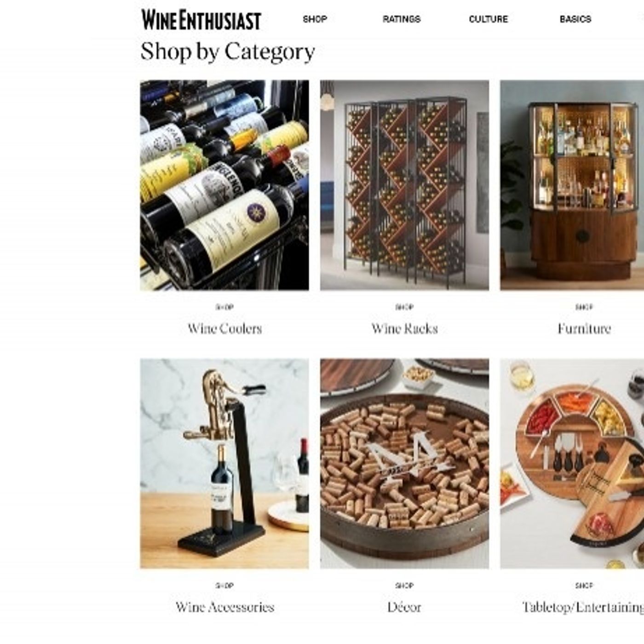
Task: Follow the Wine Racks category link
Action: point(404,328)
